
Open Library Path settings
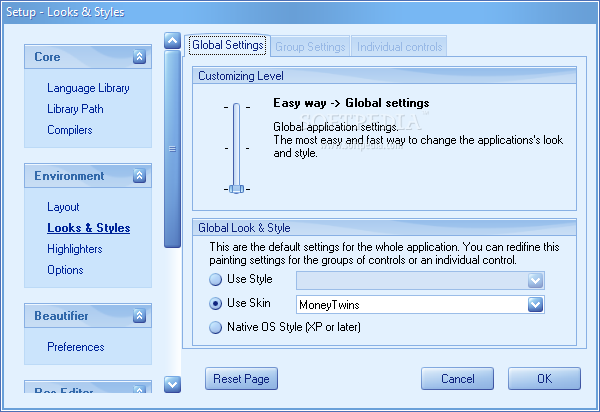(x=75, y=109)
